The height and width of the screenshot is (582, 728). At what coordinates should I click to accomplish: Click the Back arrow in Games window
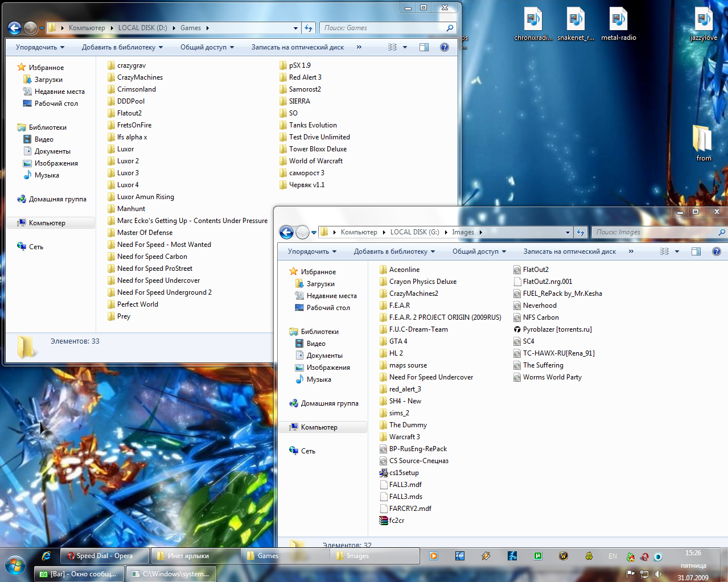pos(15,28)
